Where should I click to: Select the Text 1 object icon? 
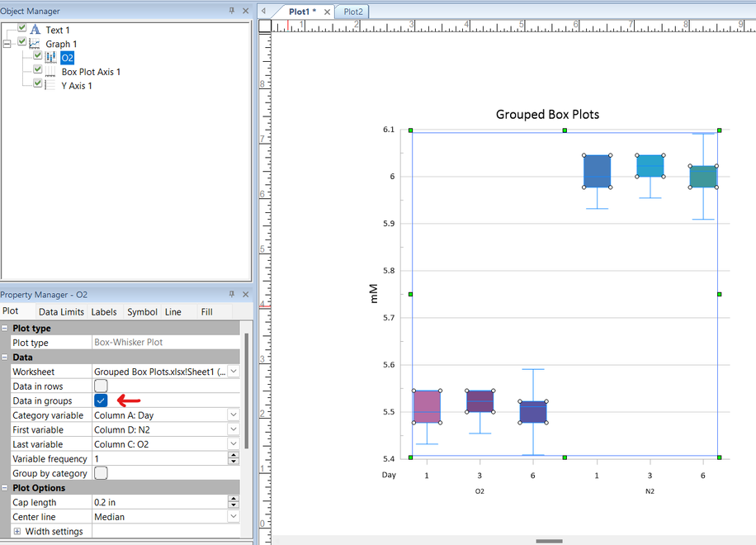(35, 30)
